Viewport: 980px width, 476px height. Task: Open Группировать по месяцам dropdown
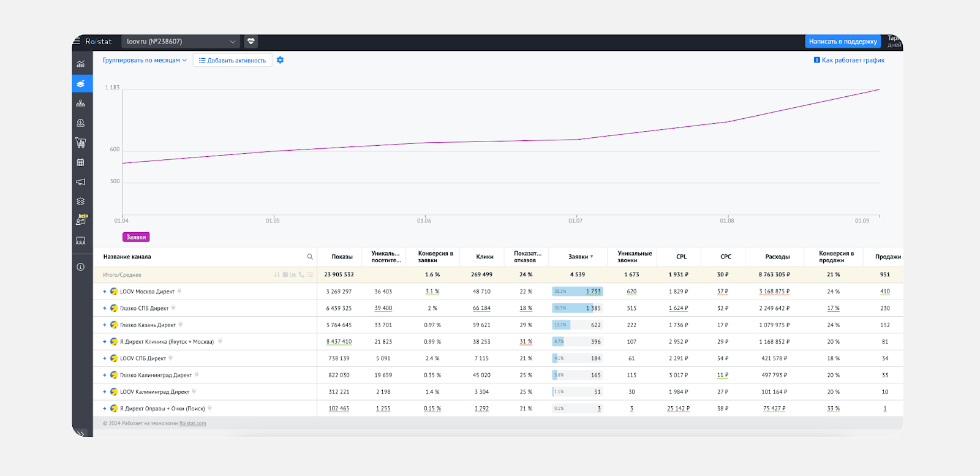[145, 60]
